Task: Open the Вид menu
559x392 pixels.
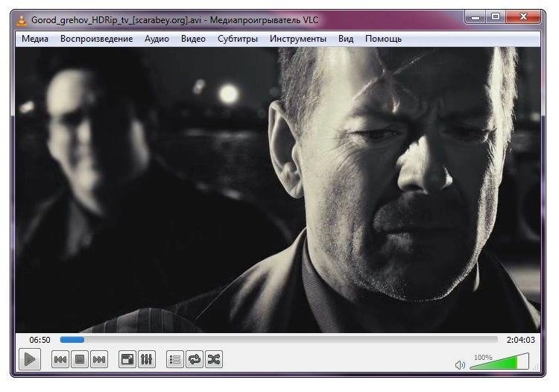Action: pos(346,39)
